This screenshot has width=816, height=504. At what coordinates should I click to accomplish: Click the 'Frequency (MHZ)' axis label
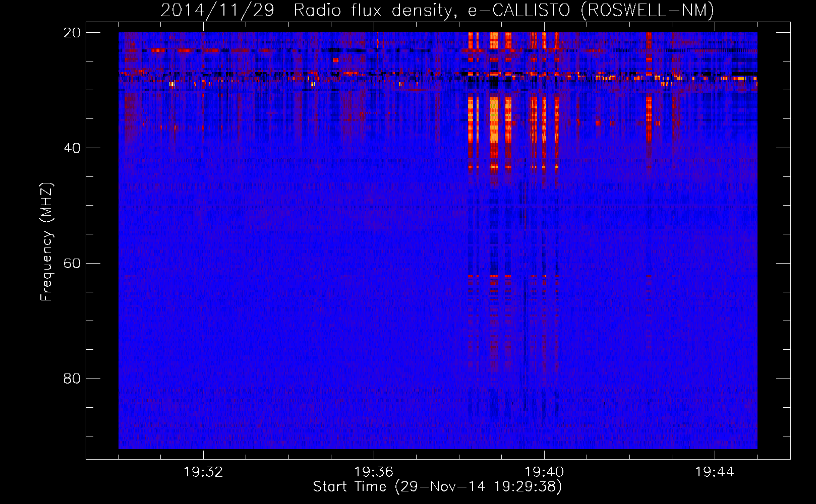pyautogui.click(x=46, y=242)
